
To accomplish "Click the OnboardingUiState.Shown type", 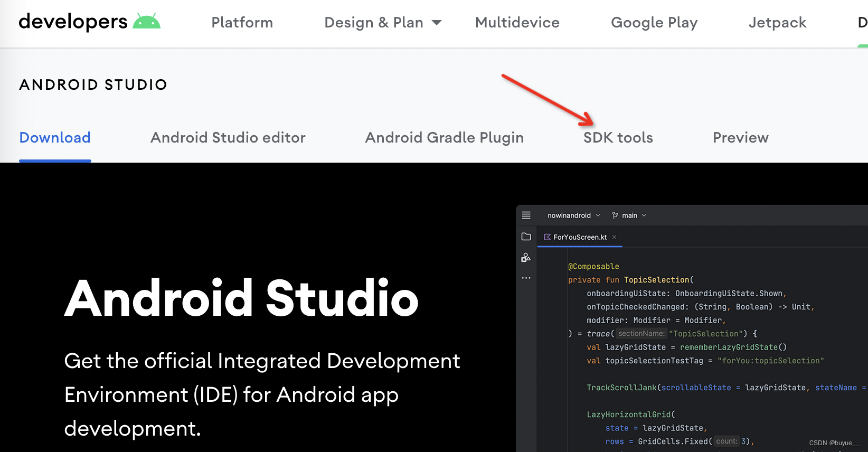I will click(729, 294).
